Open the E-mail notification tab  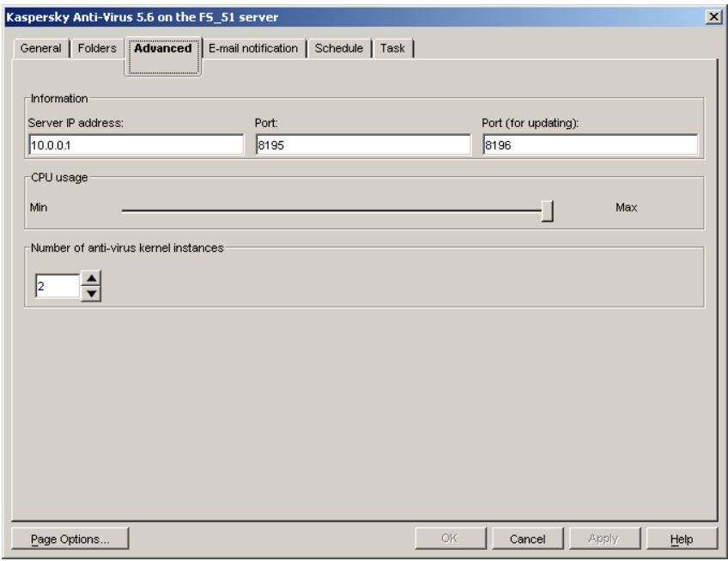tap(253, 48)
